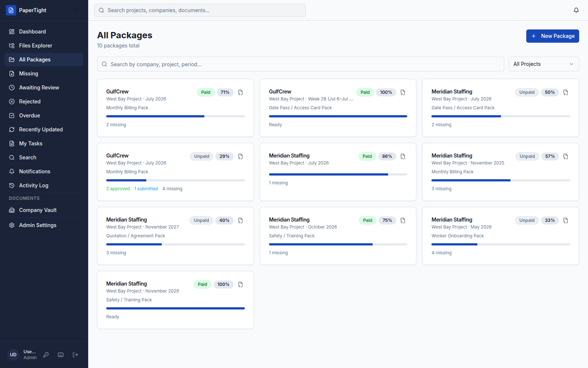Click the Files Explorer tree icon

(x=12, y=46)
